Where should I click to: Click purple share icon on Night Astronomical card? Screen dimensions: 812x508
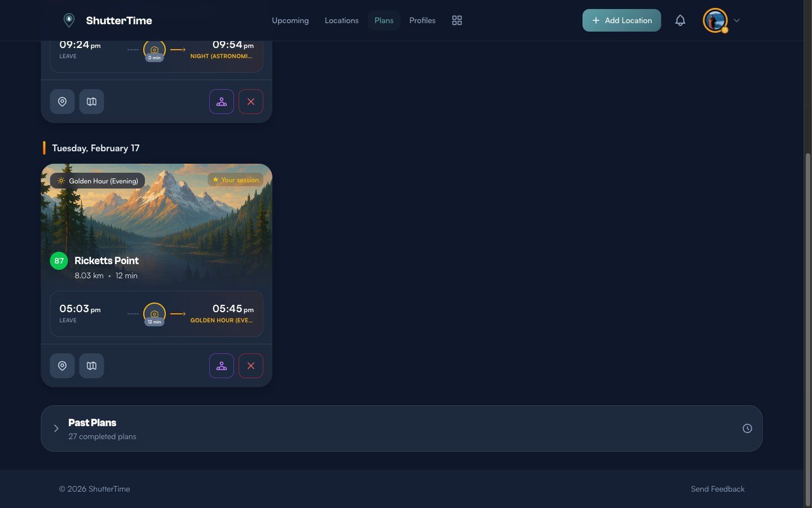222,102
